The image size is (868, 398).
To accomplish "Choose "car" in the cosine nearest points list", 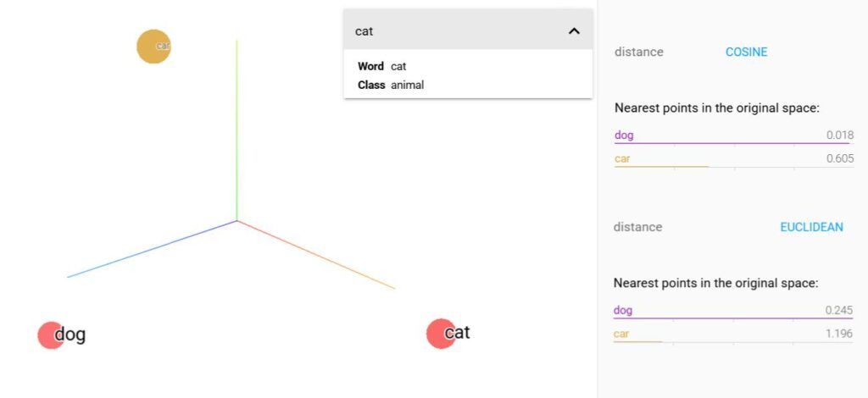I will click(622, 158).
